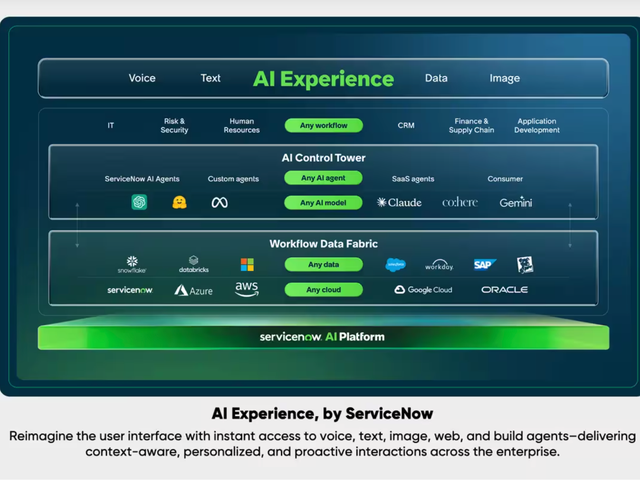Click the AI Control Tower title
The height and width of the screenshot is (480, 640).
click(324, 158)
